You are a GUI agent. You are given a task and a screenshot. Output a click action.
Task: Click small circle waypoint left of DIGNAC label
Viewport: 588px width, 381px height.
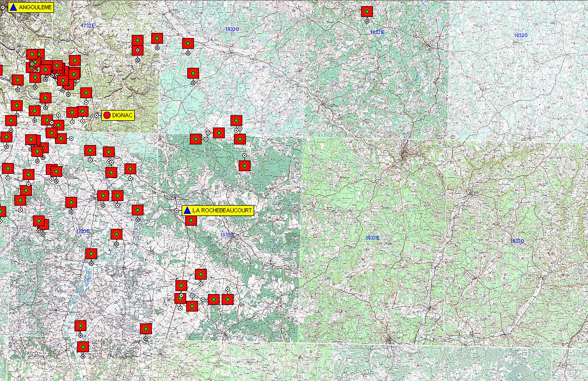click(96, 115)
